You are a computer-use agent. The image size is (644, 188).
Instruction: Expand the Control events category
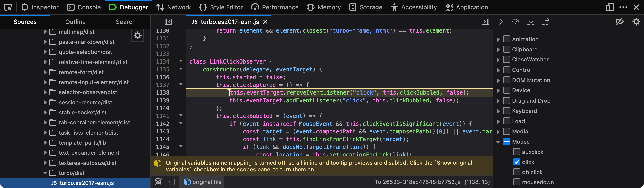pos(498,70)
